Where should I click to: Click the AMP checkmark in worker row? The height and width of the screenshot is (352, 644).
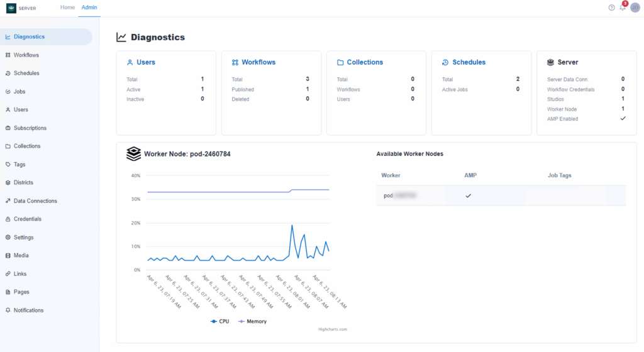(x=467, y=196)
